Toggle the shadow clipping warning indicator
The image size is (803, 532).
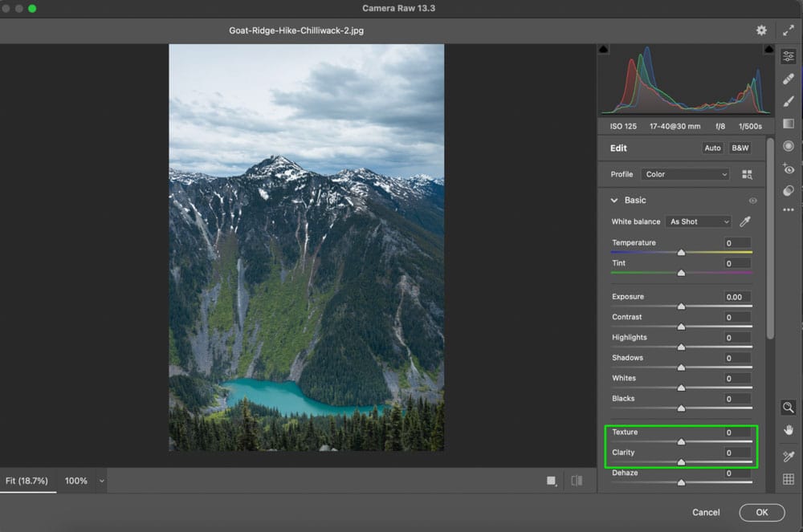coord(605,50)
